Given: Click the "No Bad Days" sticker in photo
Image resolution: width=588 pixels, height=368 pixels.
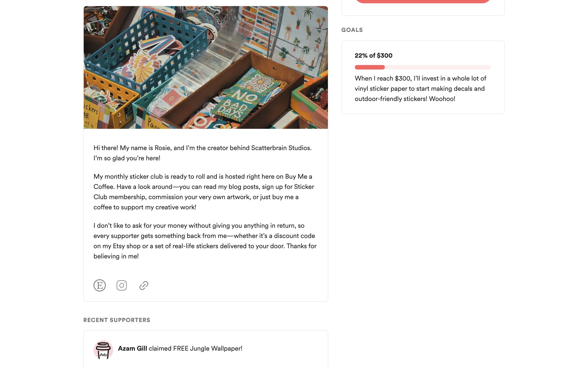Looking at the screenshot, I should [242, 101].
